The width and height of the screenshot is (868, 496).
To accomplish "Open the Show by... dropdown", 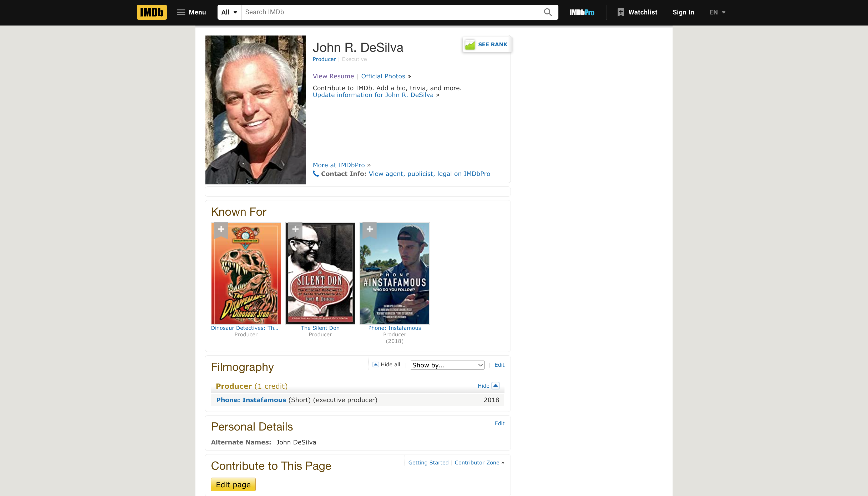I will tap(447, 365).
